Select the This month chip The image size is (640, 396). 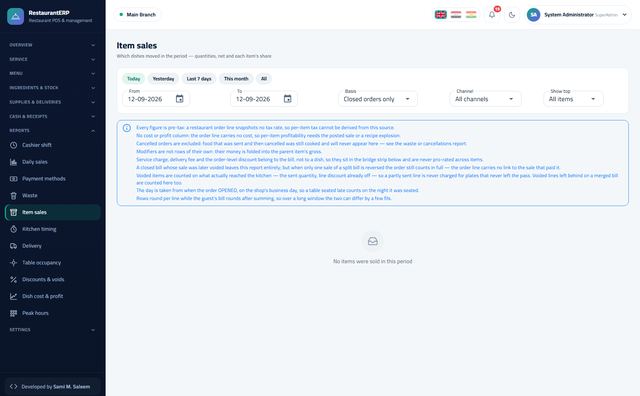(236, 79)
